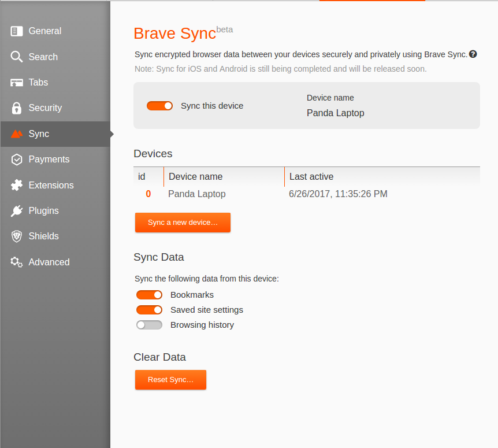Viewport: 498px width, 448px height.
Task: Click the Advanced gears icon
Action: click(17, 262)
